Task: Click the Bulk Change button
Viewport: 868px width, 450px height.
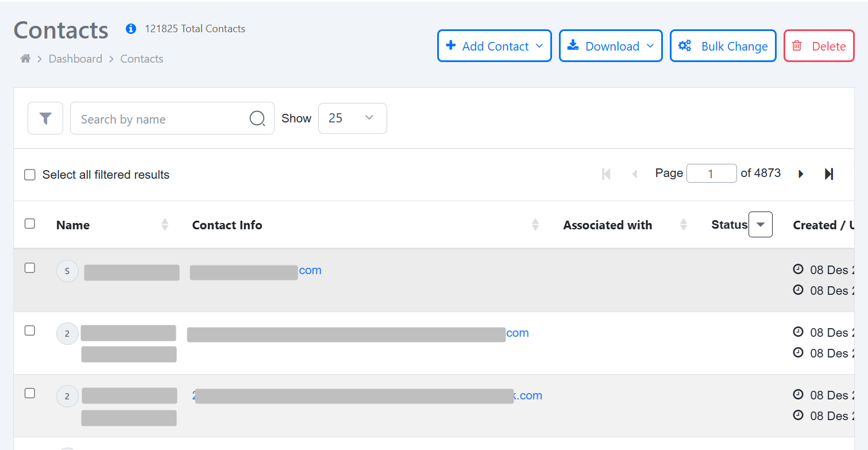Action: 723,46
